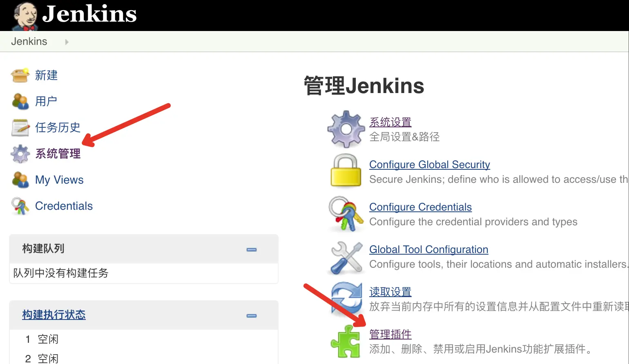This screenshot has width=629, height=364.
Task: Click the 系统设置 large gear icon
Action: pyautogui.click(x=346, y=129)
